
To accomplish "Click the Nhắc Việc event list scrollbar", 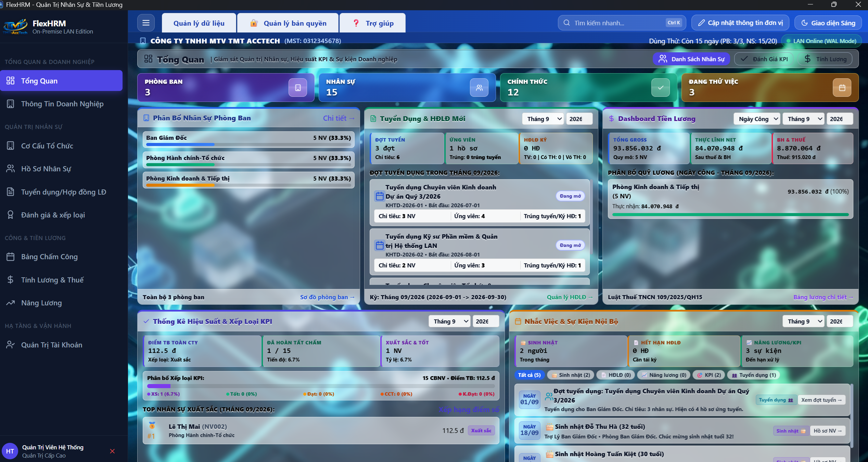I will [x=851, y=416].
